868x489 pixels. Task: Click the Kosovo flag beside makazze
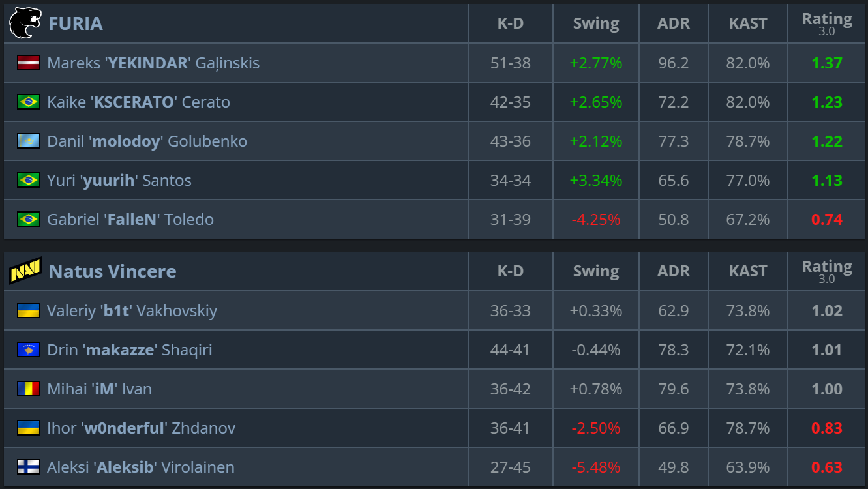click(29, 349)
